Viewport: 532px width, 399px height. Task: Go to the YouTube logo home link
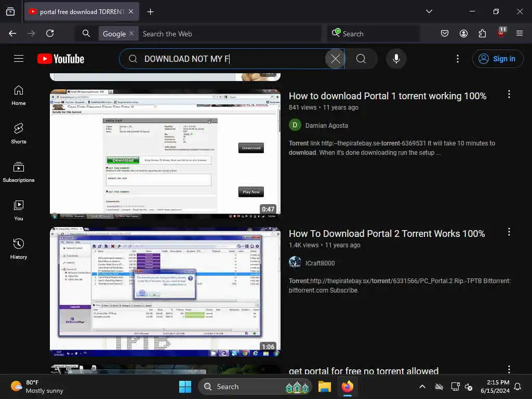click(x=61, y=59)
